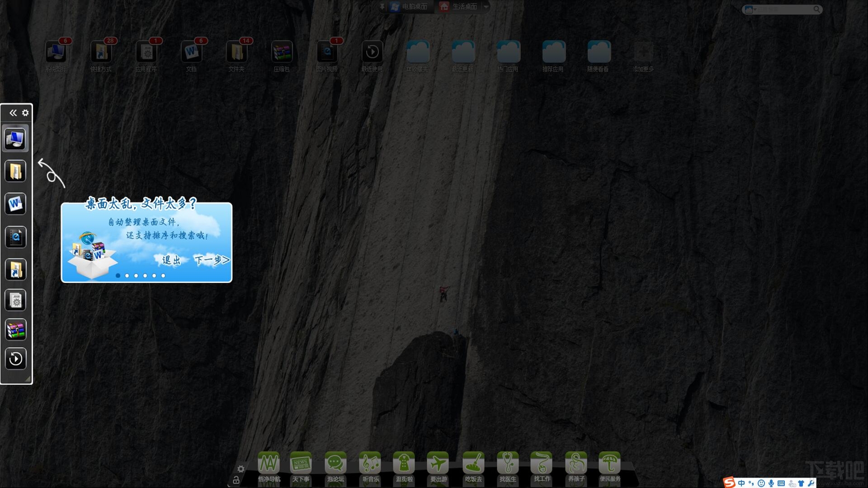Collapse the sidebar with double chevron
This screenshot has width=868, height=488.
coord(13,113)
